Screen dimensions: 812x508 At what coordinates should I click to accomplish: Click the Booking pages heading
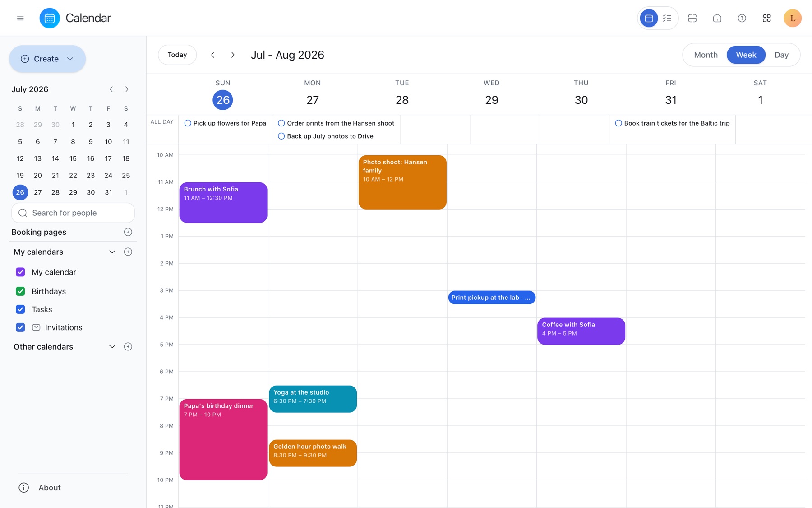[39, 232]
